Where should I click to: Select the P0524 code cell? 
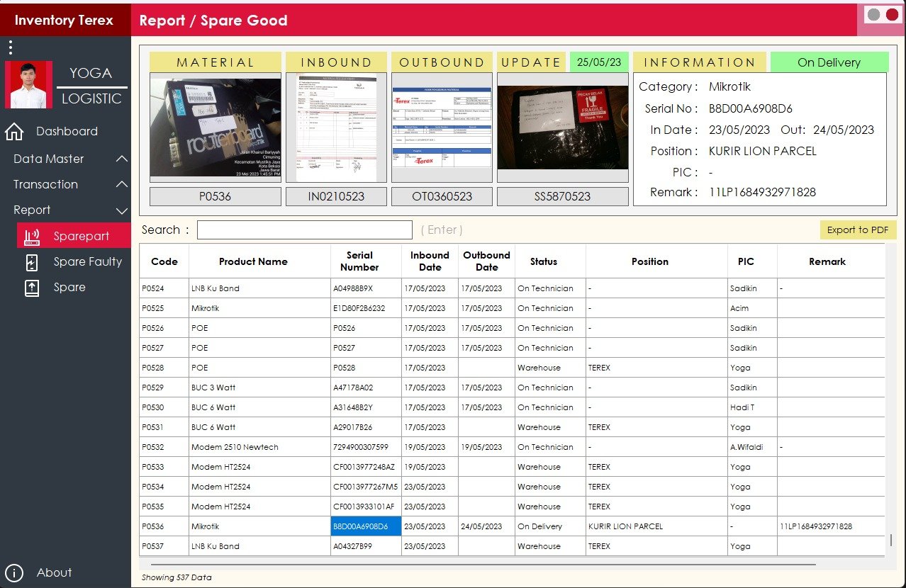[x=164, y=288]
